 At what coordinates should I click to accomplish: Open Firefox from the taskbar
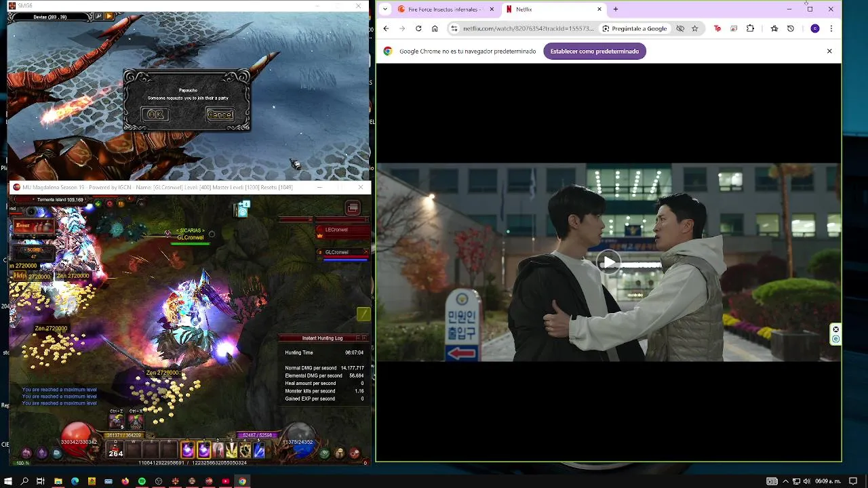[125, 481]
